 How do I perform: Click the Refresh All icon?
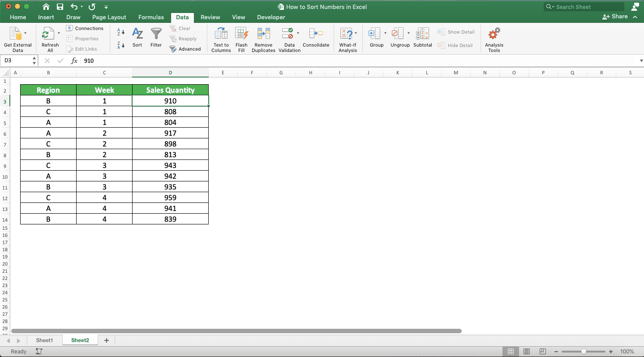(x=47, y=34)
